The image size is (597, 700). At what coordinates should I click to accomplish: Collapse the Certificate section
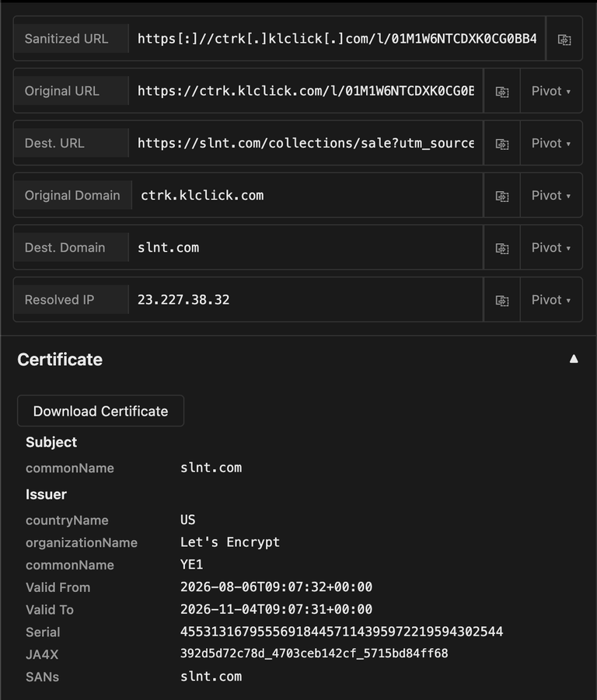pos(574,359)
